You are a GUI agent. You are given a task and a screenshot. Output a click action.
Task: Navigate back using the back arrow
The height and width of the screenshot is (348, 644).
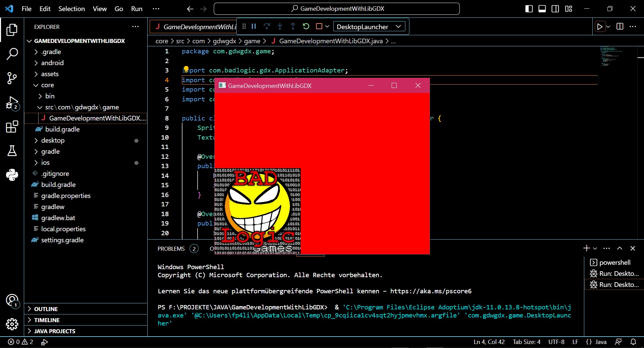pos(190,9)
